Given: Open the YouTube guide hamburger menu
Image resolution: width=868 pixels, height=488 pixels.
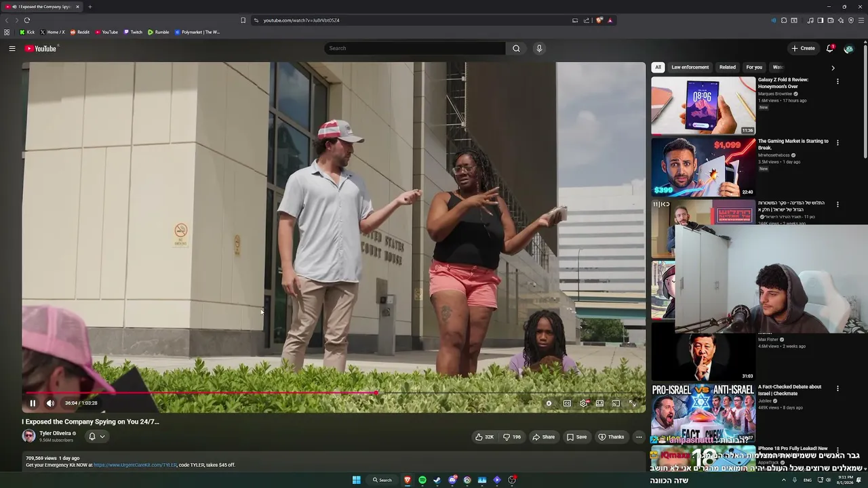Looking at the screenshot, I should (x=12, y=48).
